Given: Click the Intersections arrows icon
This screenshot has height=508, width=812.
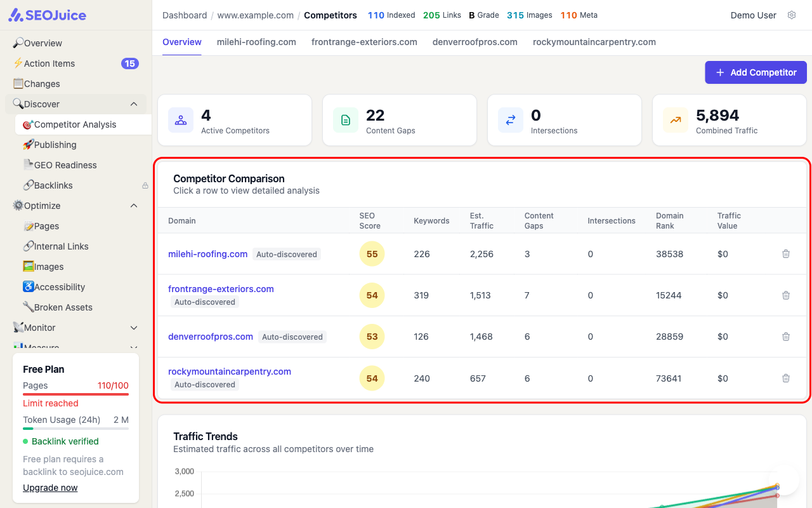Looking at the screenshot, I should click(x=511, y=120).
